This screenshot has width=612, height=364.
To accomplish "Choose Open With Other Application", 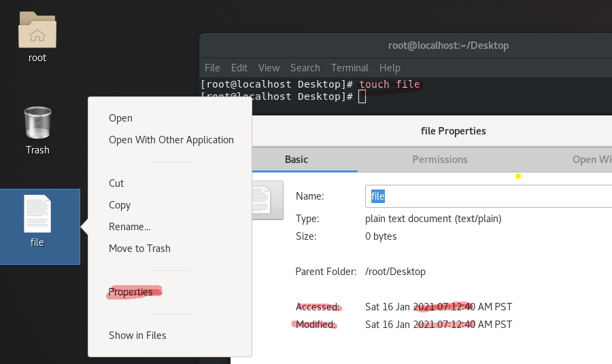I will pyautogui.click(x=171, y=140).
